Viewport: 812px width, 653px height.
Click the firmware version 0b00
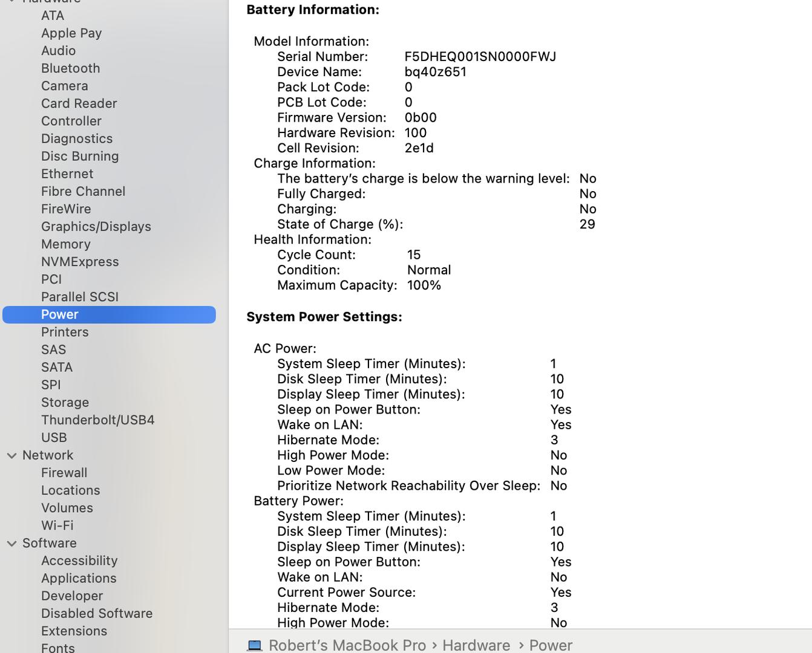[x=421, y=117]
